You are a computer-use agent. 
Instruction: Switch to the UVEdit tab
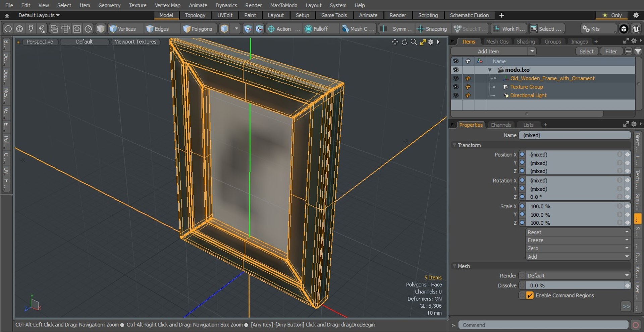click(x=225, y=15)
